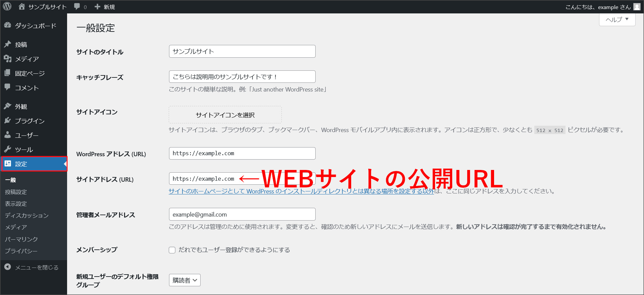Open the home icon for サンプルサイト

tap(22, 6)
